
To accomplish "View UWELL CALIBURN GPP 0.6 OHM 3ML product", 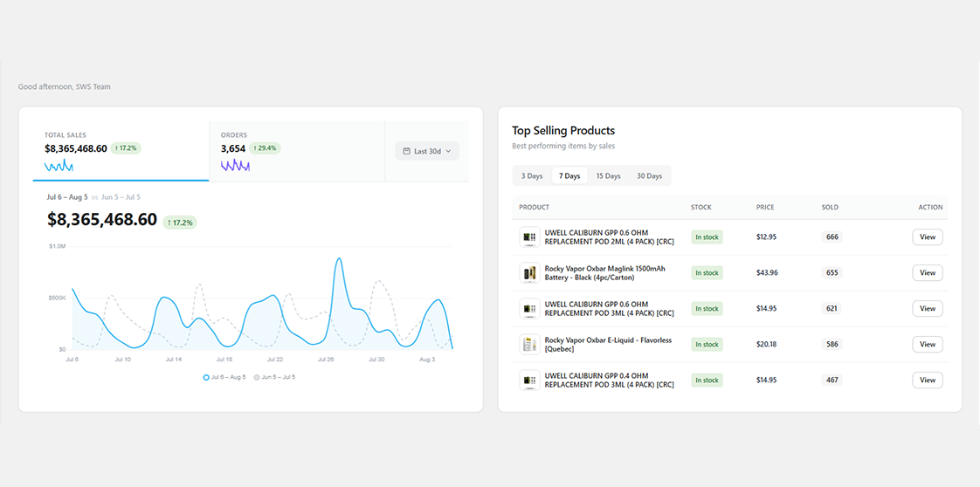I will point(928,308).
